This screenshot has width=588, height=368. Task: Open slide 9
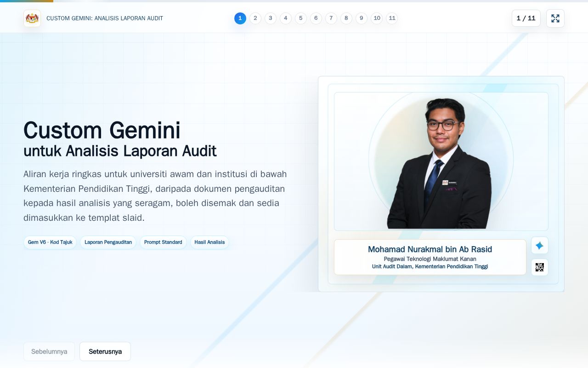362,18
